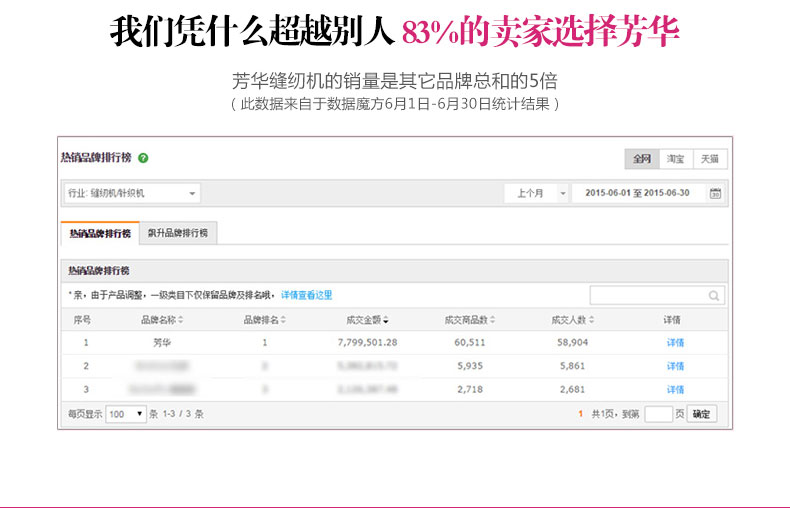Sort by 品牌排名 column arrows

(x=283, y=320)
